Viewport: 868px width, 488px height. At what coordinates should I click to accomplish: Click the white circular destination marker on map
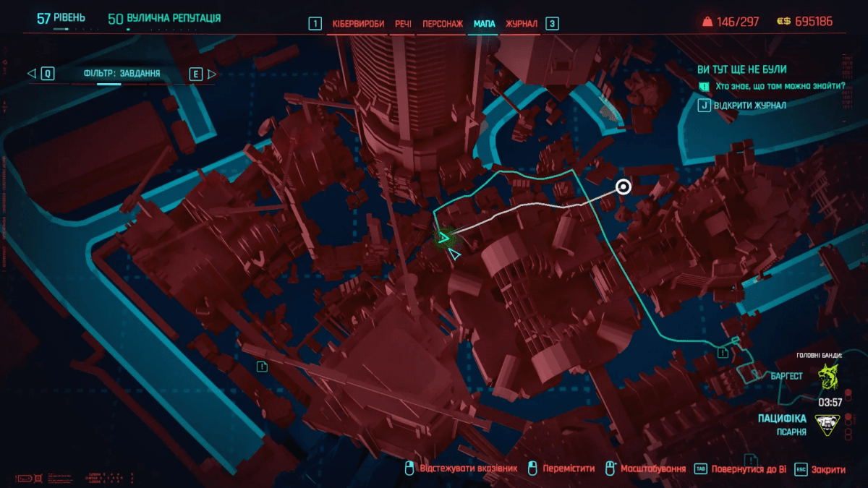[623, 188]
